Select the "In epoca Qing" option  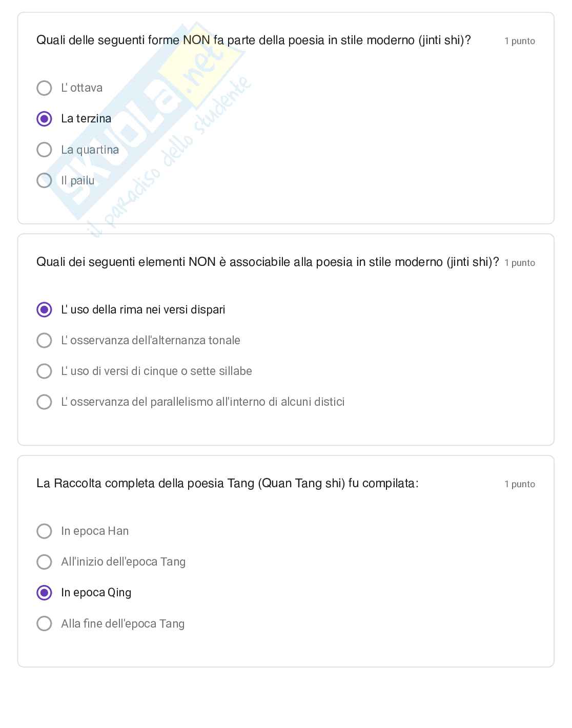pos(45,593)
